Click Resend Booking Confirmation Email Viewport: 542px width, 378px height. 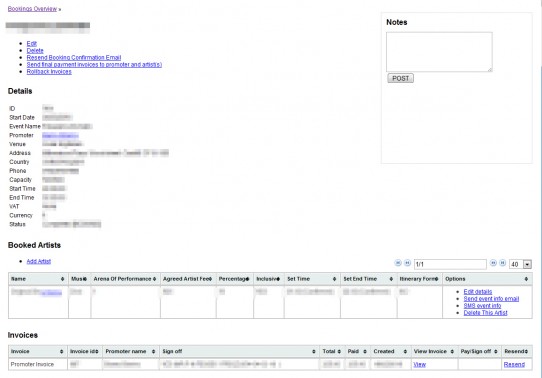point(74,57)
